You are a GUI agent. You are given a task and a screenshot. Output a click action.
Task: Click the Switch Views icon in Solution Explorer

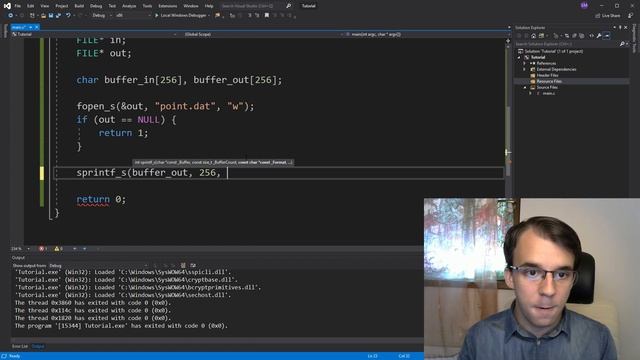(541, 36)
